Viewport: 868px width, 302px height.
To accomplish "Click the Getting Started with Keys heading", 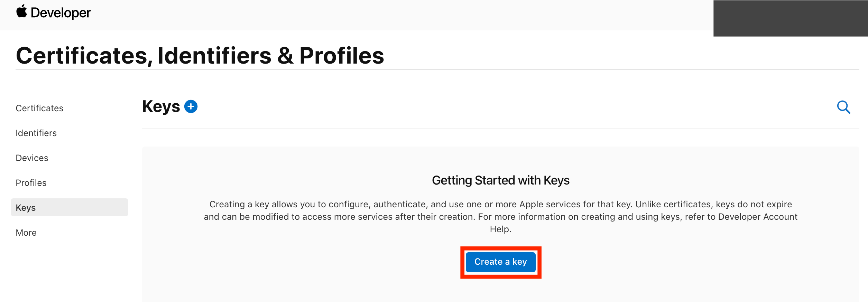I will [x=500, y=180].
